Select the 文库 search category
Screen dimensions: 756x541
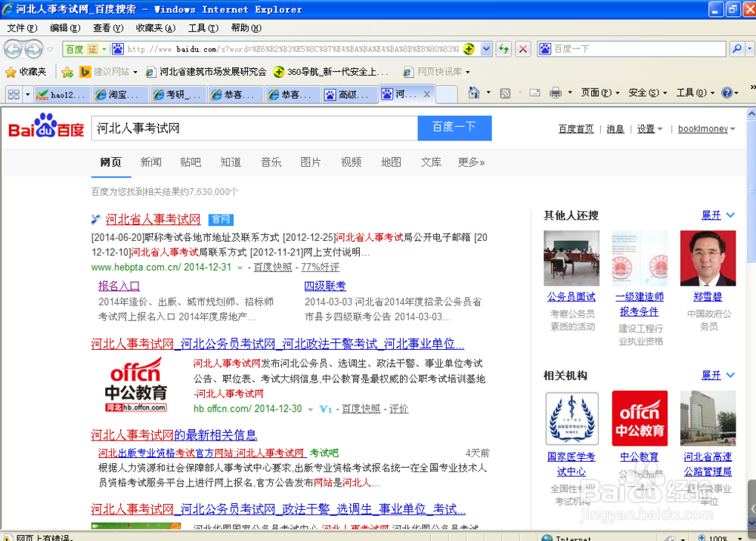click(x=431, y=162)
